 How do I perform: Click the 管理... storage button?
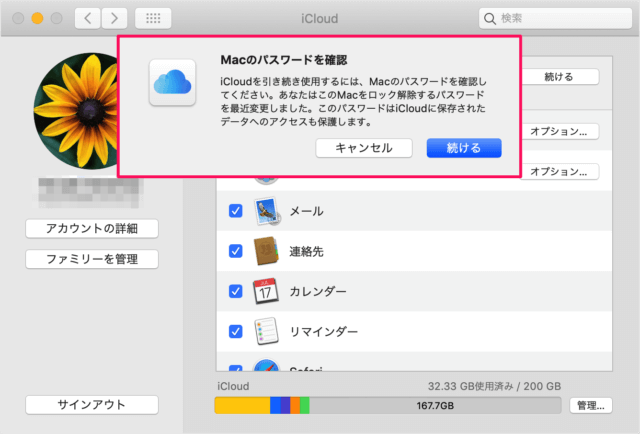(x=591, y=405)
